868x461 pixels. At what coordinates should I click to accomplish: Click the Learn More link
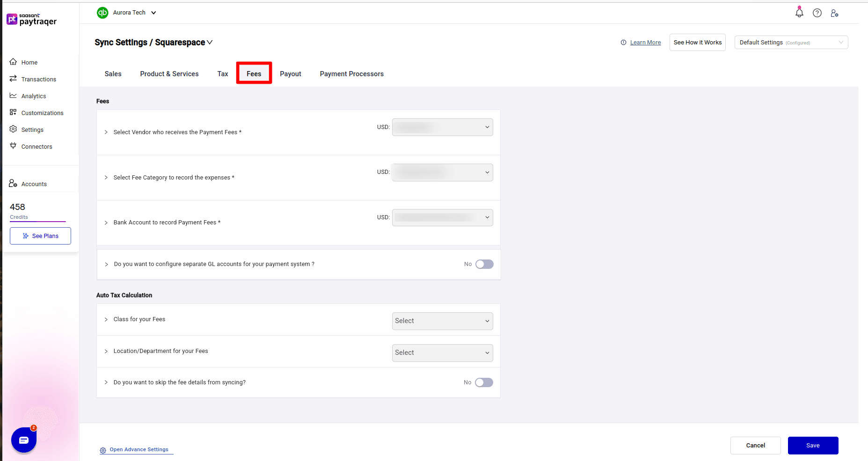[x=645, y=42]
